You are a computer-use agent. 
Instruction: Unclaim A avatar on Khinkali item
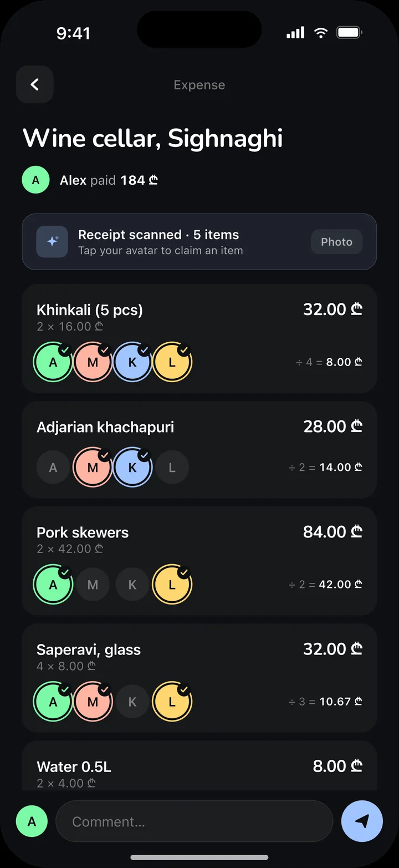[x=53, y=362]
